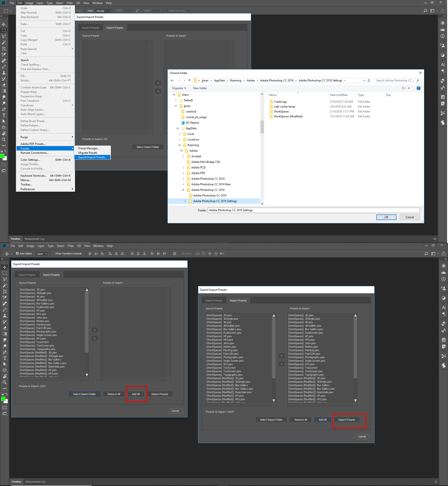Select Path Selection tool in lower toolbar
This screenshot has width=448, height=486.
(x=5, y=364)
